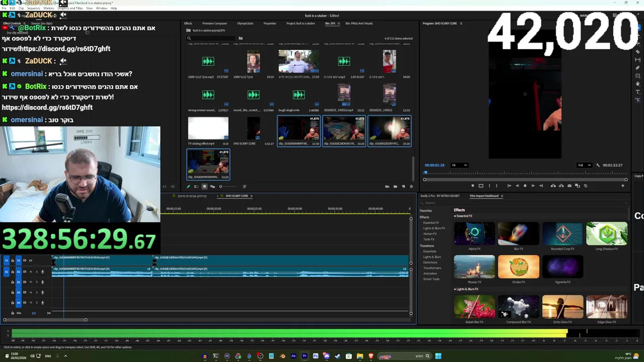The width and height of the screenshot is (644, 362).
Task: Delete selected items with bin trash icon
Action: 411,187
